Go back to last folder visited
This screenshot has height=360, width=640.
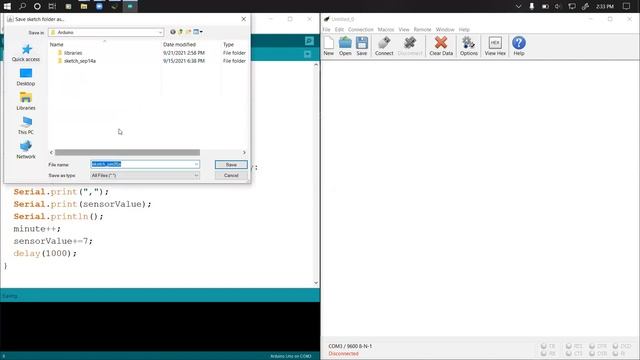coord(173,32)
